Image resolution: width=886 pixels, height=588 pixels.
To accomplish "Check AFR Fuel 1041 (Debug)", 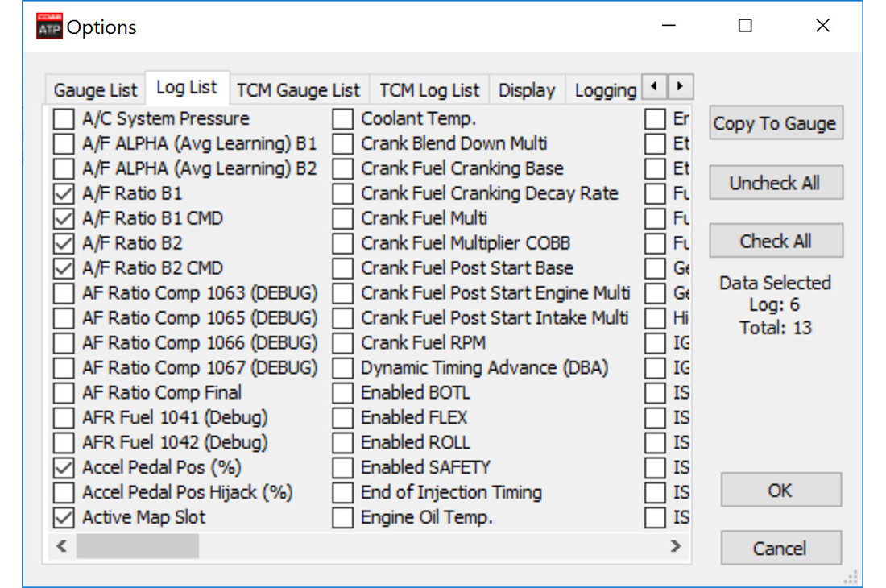I will point(64,418).
